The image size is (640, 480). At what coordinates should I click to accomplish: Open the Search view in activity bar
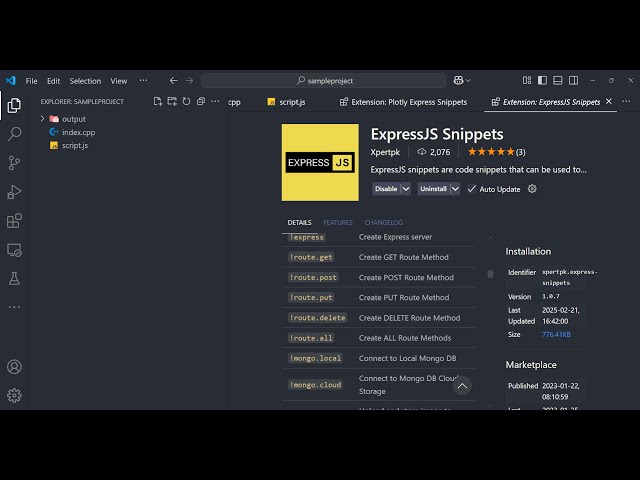14,133
